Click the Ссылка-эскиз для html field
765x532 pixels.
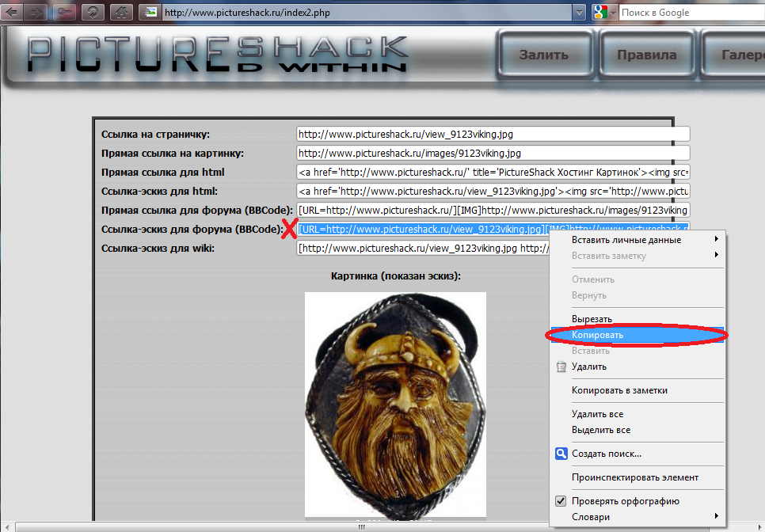point(493,191)
